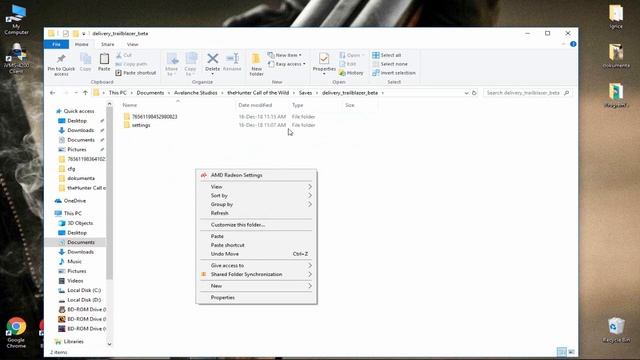Expand the address bar history dropdown

466,93
